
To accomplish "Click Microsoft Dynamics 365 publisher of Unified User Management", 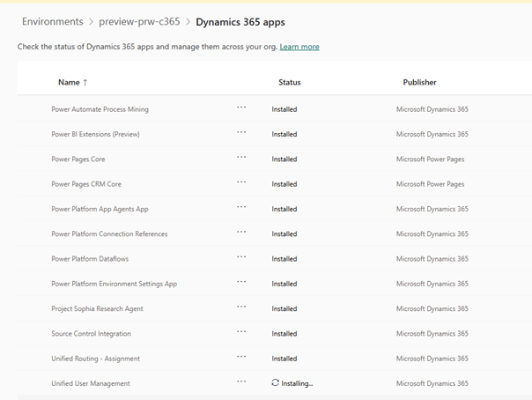I will [432, 384].
